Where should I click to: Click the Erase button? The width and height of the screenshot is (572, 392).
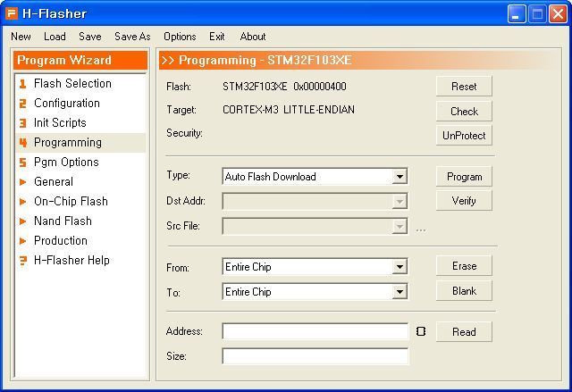click(x=464, y=266)
